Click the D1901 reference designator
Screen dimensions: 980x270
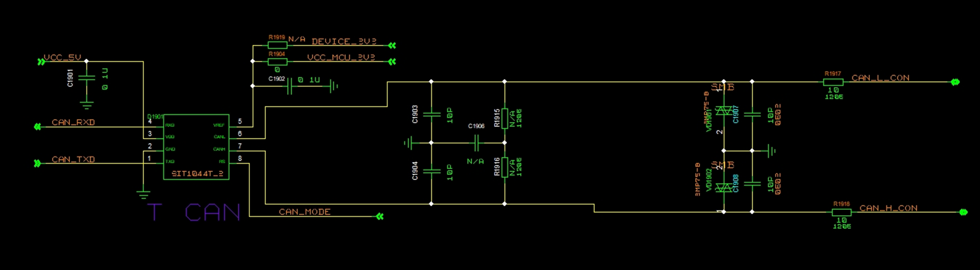155,116
